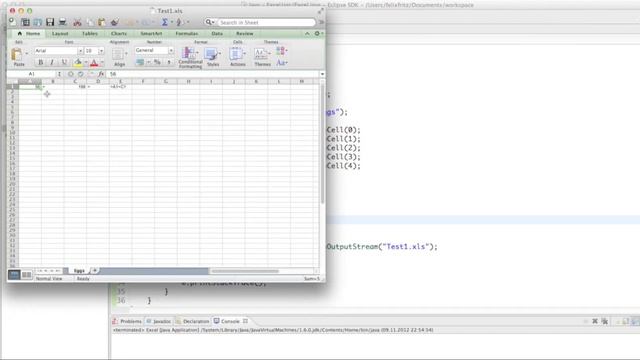Open the Review ribbon tab

pyautogui.click(x=245, y=33)
